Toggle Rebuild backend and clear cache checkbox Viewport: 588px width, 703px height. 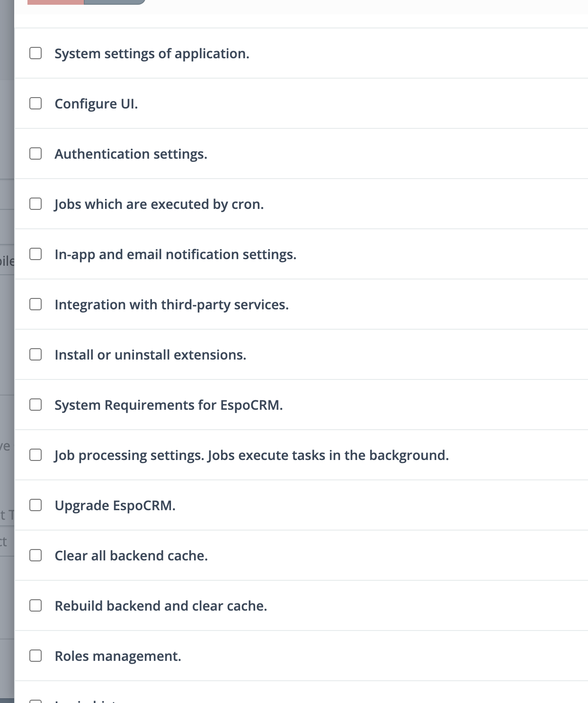(x=36, y=605)
